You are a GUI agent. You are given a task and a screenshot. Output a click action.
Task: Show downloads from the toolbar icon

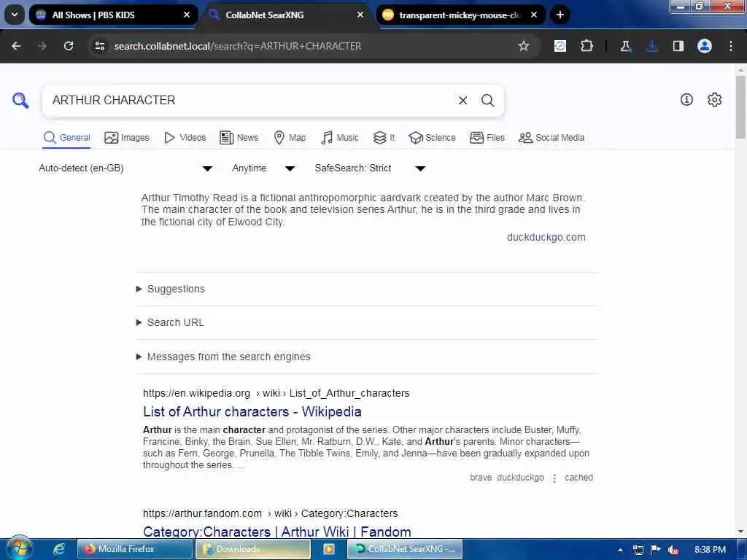pyautogui.click(x=652, y=46)
